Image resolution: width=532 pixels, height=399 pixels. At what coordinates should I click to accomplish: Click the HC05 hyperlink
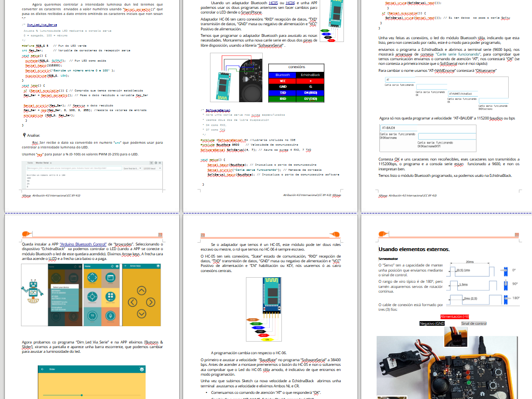[273, 3]
